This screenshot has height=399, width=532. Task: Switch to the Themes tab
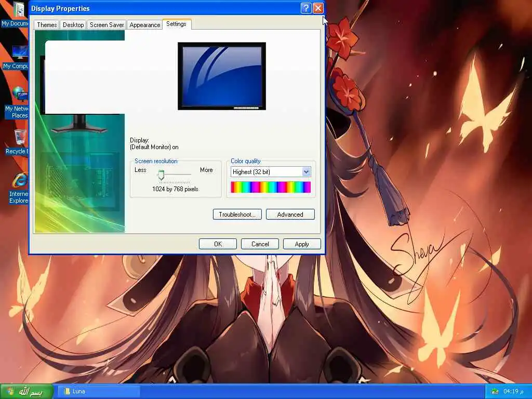click(x=47, y=25)
